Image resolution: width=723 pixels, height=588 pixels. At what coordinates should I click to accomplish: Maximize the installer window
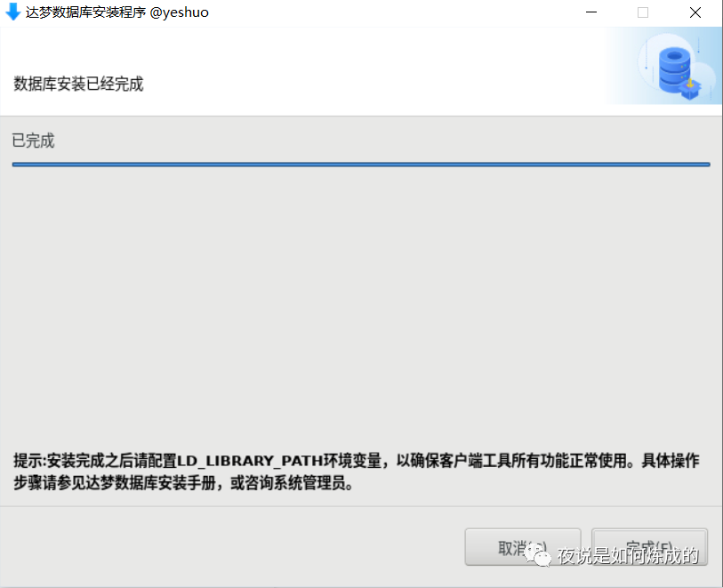[643, 12]
